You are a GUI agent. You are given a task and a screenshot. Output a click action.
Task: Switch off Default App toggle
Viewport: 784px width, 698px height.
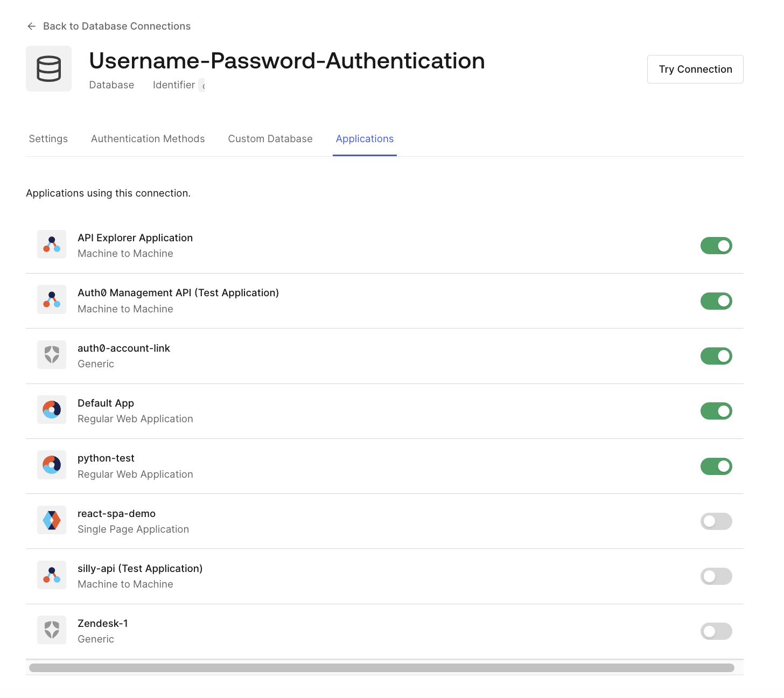pyautogui.click(x=716, y=411)
